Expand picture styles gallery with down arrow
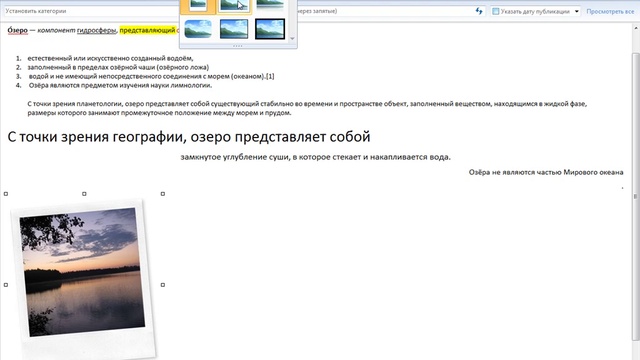The width and height of the screenshot is (640, 360). pyautogui.click(x=292, y=39)
